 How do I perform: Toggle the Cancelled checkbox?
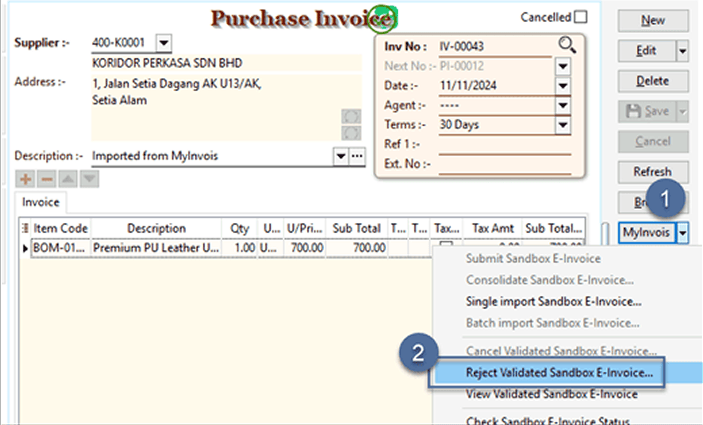point(581,17)
